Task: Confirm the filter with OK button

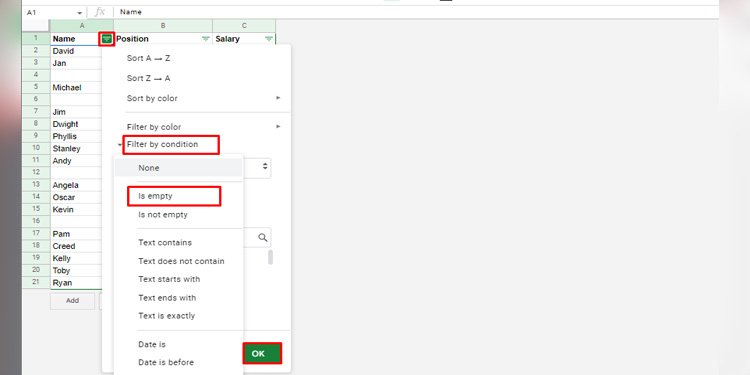Action: (262, 353)
